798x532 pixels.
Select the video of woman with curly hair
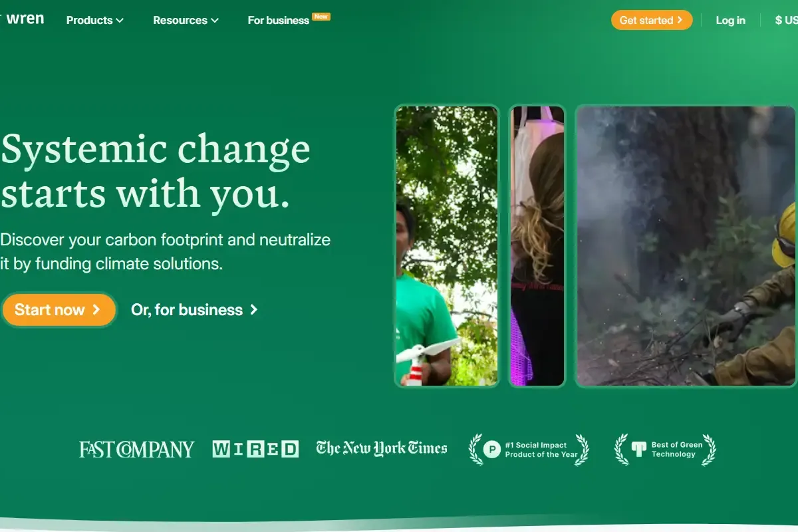pyautogui.click(x=537, y=246)
